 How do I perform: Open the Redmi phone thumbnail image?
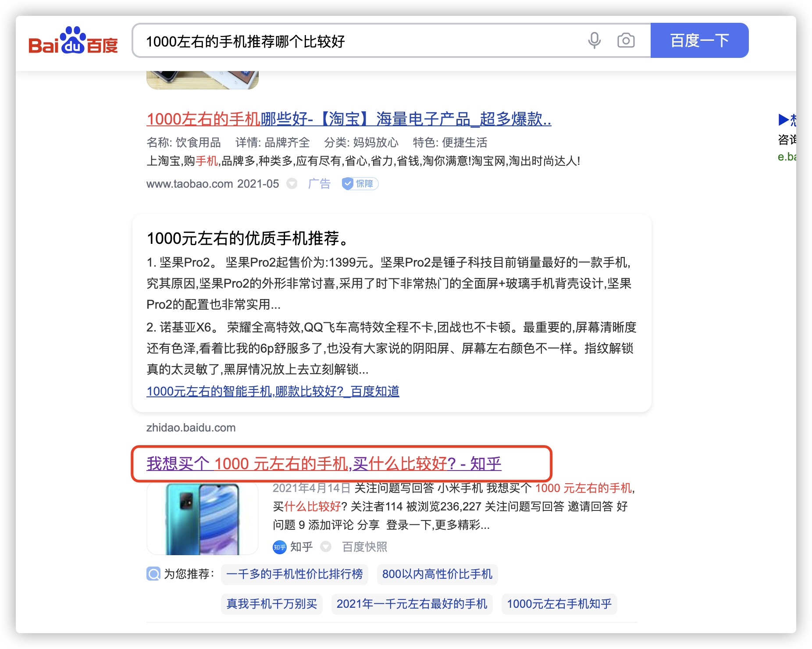(202, 519)
